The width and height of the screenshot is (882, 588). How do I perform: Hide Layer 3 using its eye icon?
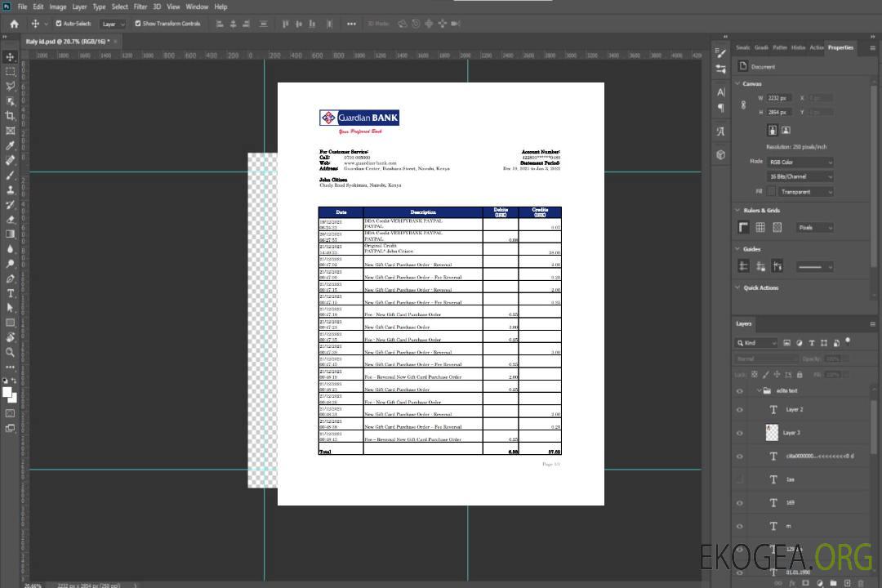(740, 434)
